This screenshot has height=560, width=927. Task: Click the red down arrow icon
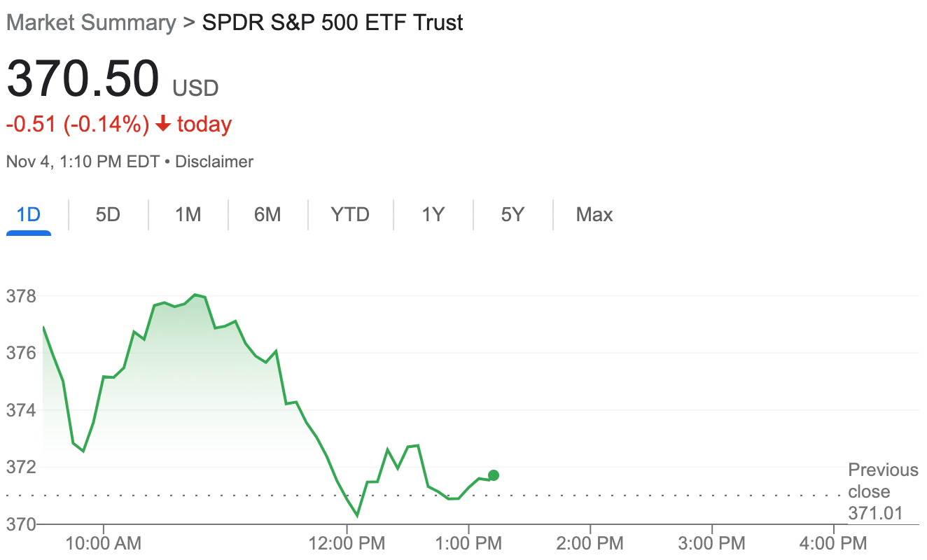tap(163, 125)
